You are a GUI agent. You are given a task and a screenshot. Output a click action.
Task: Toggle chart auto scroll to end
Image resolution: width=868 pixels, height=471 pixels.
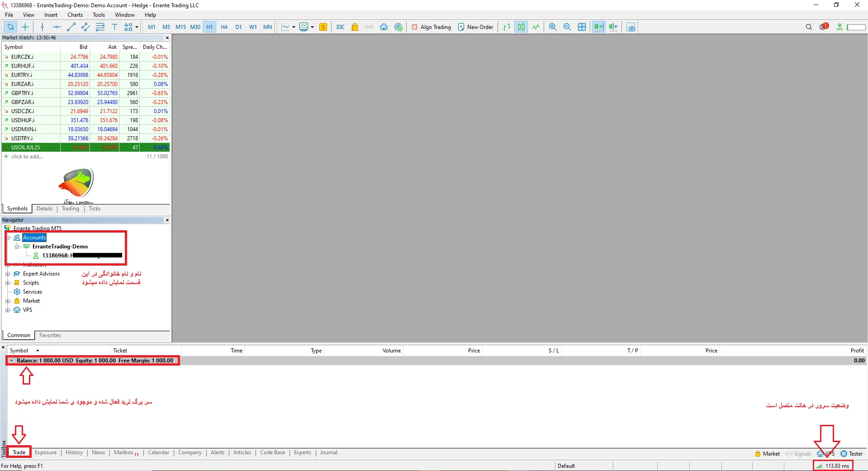coord(598,27)
